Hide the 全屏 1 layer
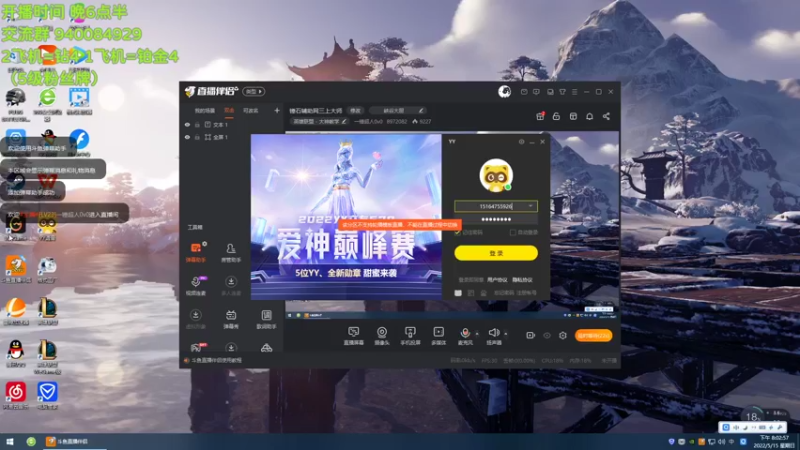 (x=187, y=137)
